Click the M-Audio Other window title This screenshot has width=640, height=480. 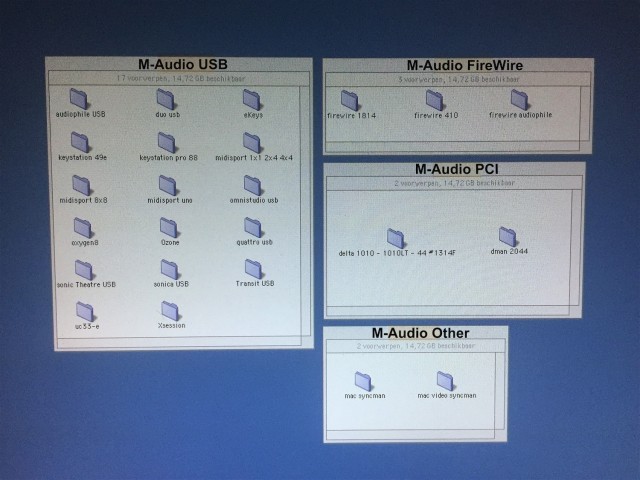420,333
